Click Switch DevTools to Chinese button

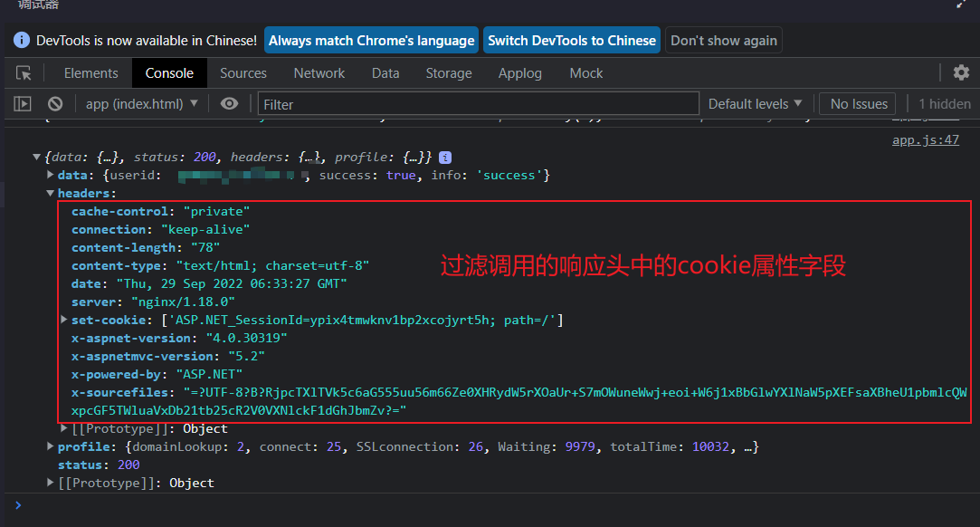[572, 40]
